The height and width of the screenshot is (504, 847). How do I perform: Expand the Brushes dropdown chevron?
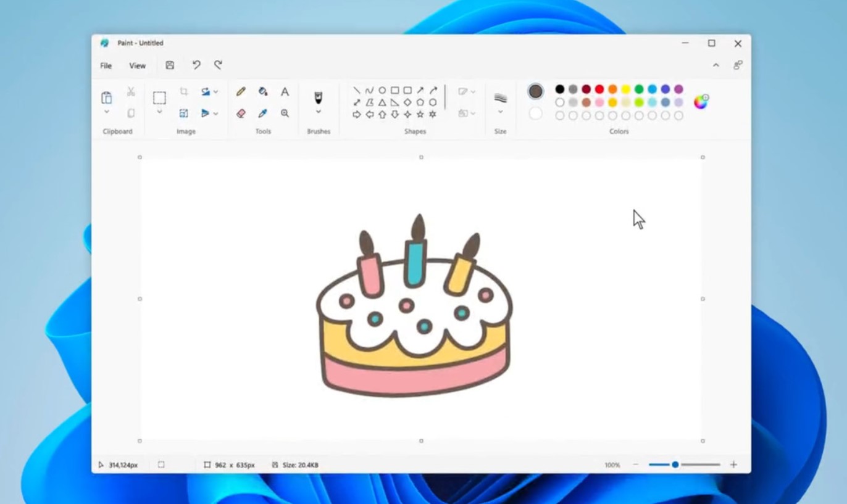click(x=319, y=112)
